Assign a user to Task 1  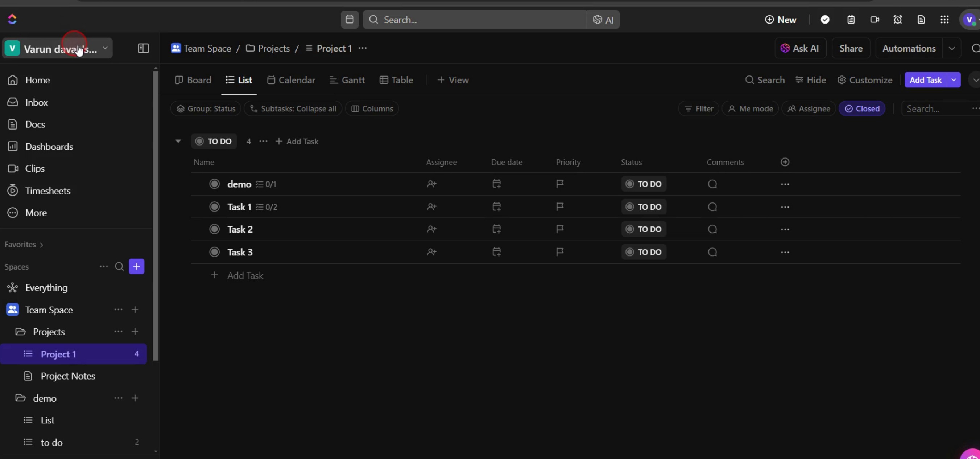click(x=431, y=207)
